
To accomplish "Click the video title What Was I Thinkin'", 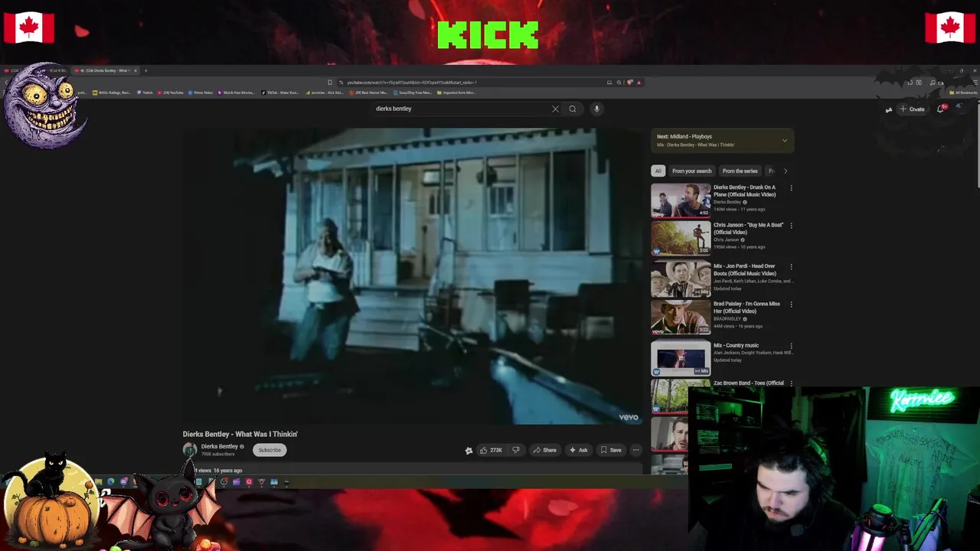I will [x=240, y=434].
